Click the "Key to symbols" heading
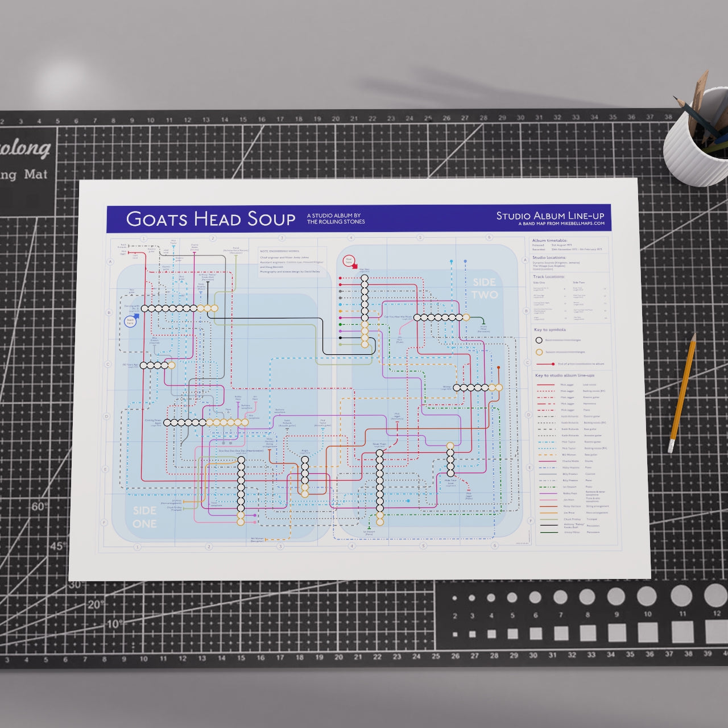The height and width of the screenshot is (728, 728). click(549, 330)
